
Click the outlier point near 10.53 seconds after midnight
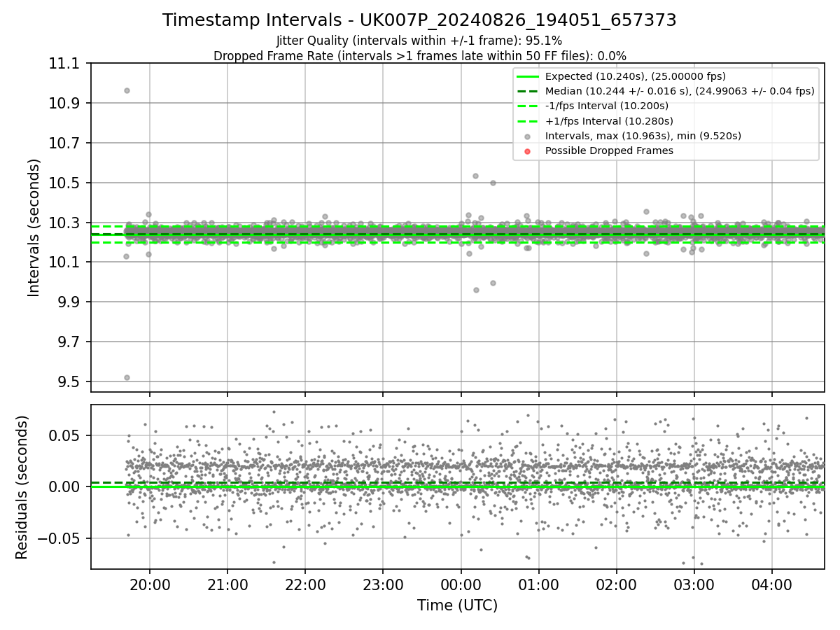tap(475, 176)
